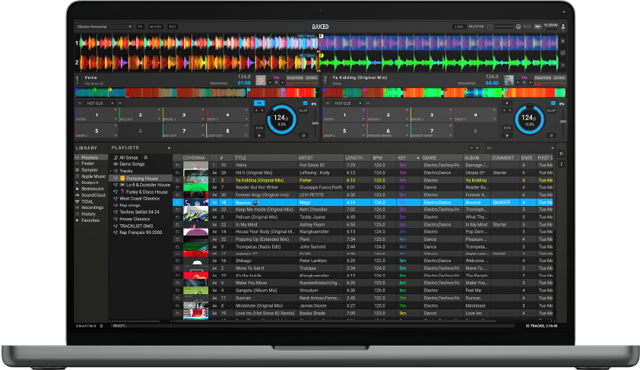Viewport: 640px width, 370px height.
Task: Toggle the blue keylock checkbox on deck 1
Action: click(x=305, y=103)
